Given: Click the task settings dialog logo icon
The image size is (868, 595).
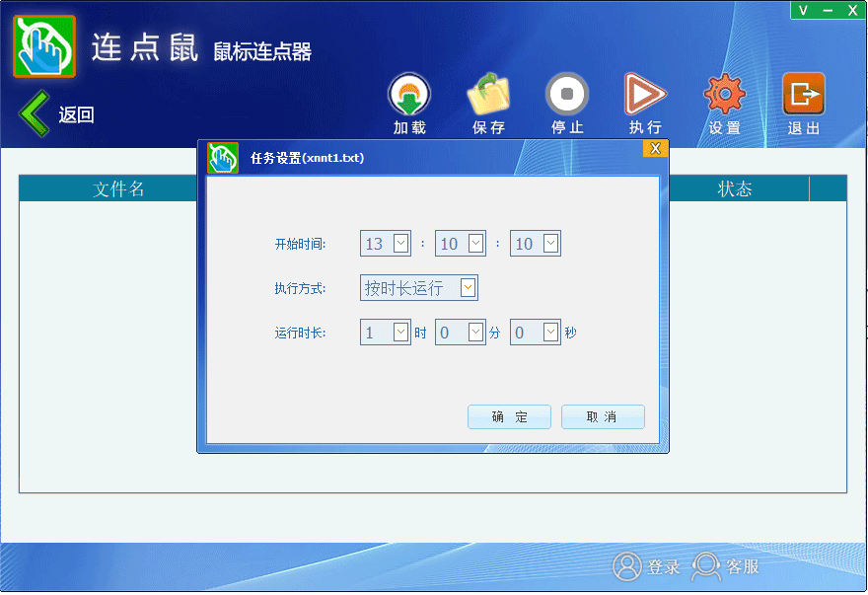Looking at the screenshot, I should point(223,158).
